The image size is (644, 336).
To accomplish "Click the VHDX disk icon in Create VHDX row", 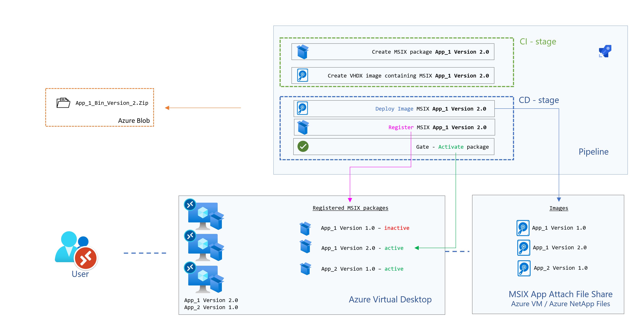I will [303, 75].
